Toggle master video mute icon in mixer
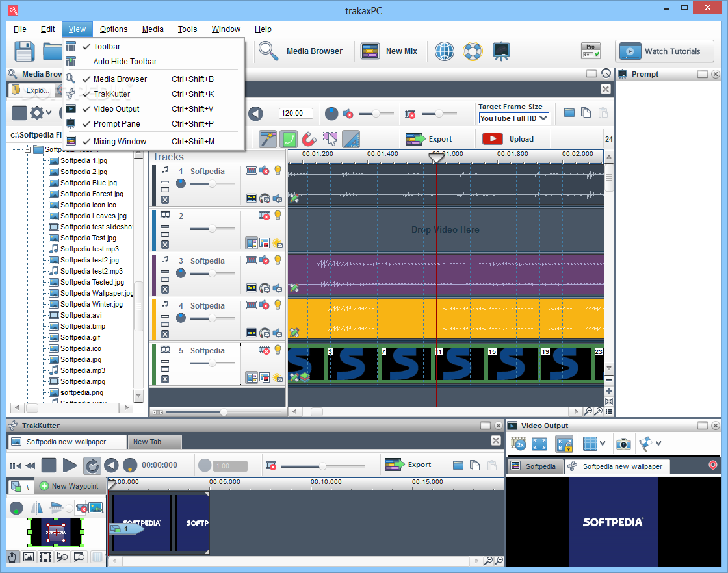 410,114
